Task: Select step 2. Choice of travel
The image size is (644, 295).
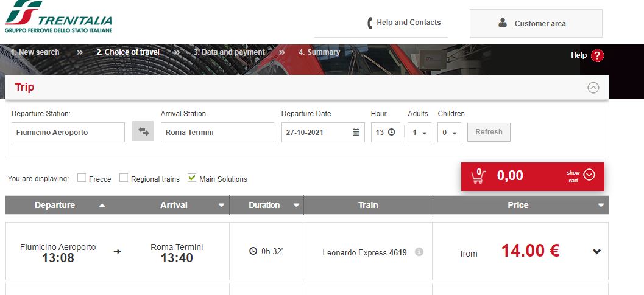Action: click(x=128, y=52)
